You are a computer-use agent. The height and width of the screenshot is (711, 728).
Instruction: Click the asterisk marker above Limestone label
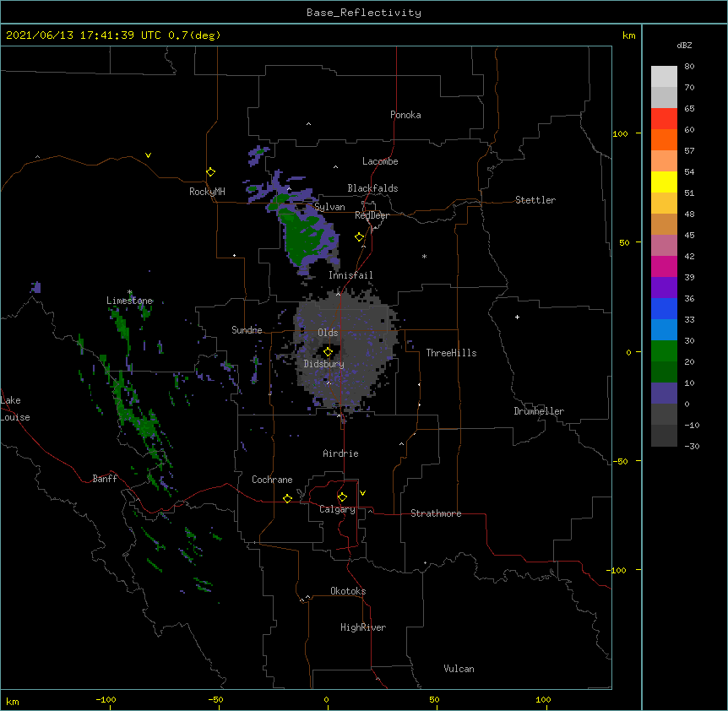130,292
